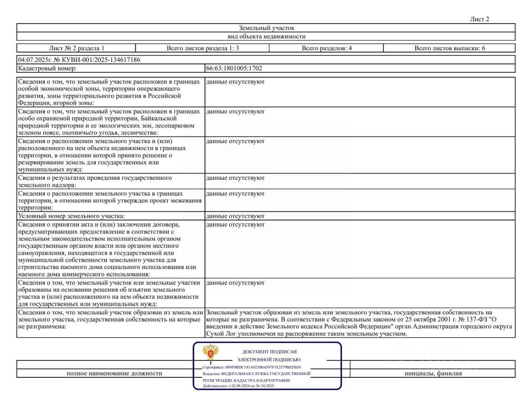The width and height of the screenshot is (532, 411).
Task: Click the certificate number in the stamp
Action: coord(263,367)
